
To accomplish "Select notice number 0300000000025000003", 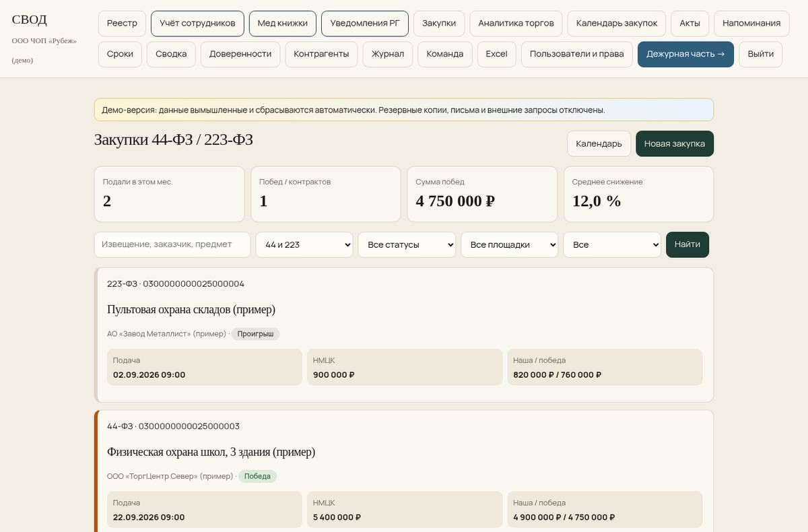I will [x=189, y=426].
